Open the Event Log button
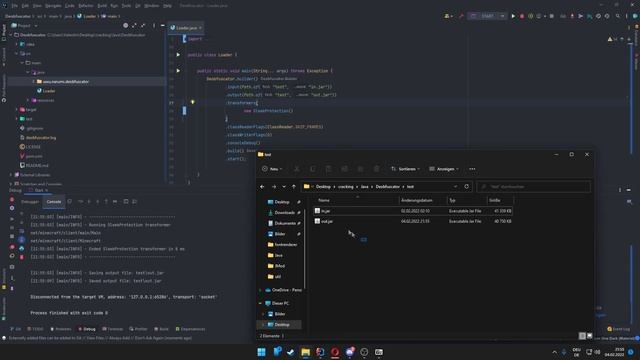This screenshot has width=640, height=360. pyautogui.click(x=618, y=329)
